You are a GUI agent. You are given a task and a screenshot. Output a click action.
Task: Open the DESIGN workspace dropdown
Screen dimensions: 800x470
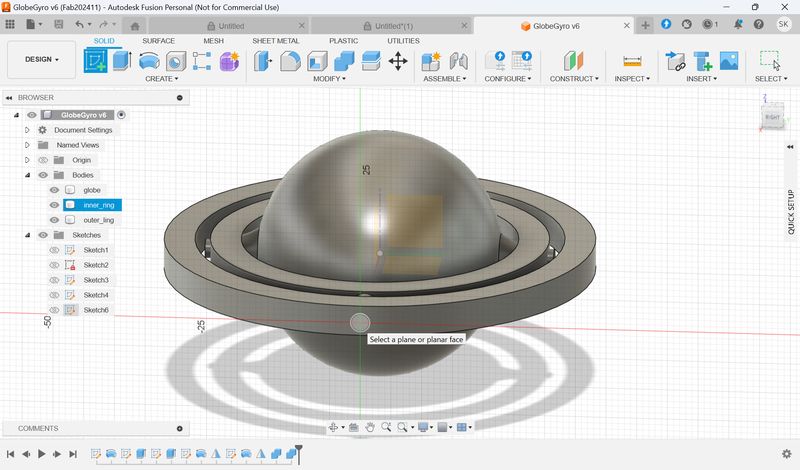click(x=42, y=60)
